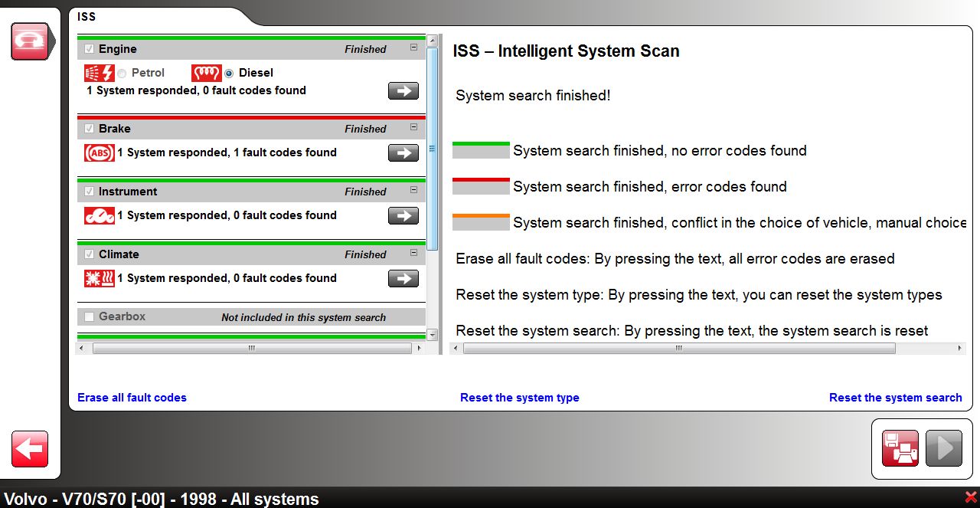The image size is (980, 508).
Task: Select the ISS tab
Action: coord(87,16)
